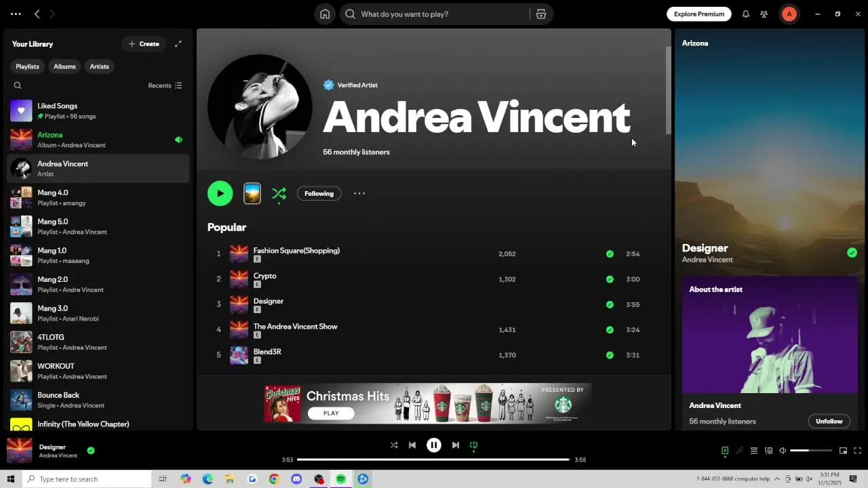Toggle shuffle in player controls
Viewport: 868px width, 488px height.
click(x=394, y=445)
